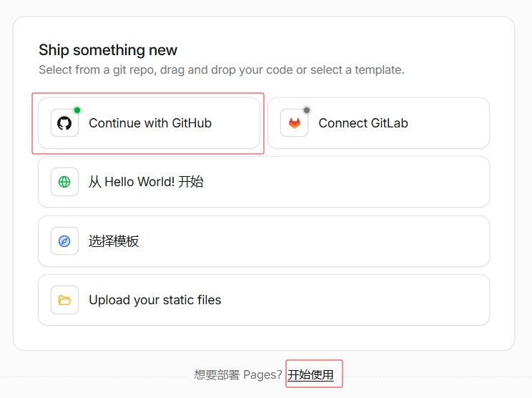
Task: Click the 'Ship something new' heading
Action: 108,50
